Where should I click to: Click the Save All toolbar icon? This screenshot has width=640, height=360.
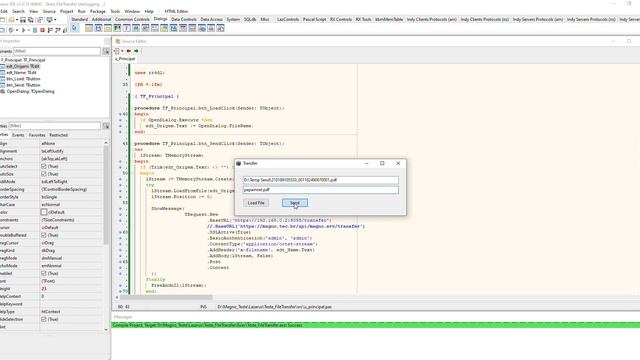point(30,20)
